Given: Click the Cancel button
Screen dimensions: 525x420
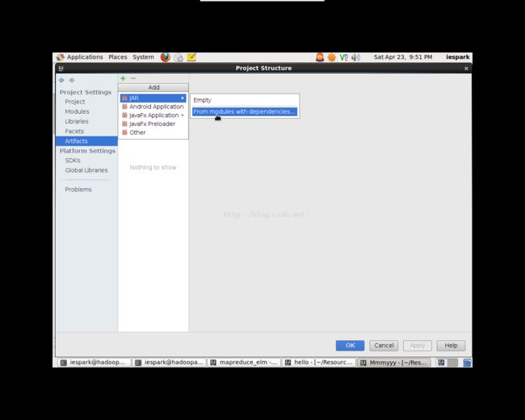Looking at the screenshot, I should coord(384,346).
